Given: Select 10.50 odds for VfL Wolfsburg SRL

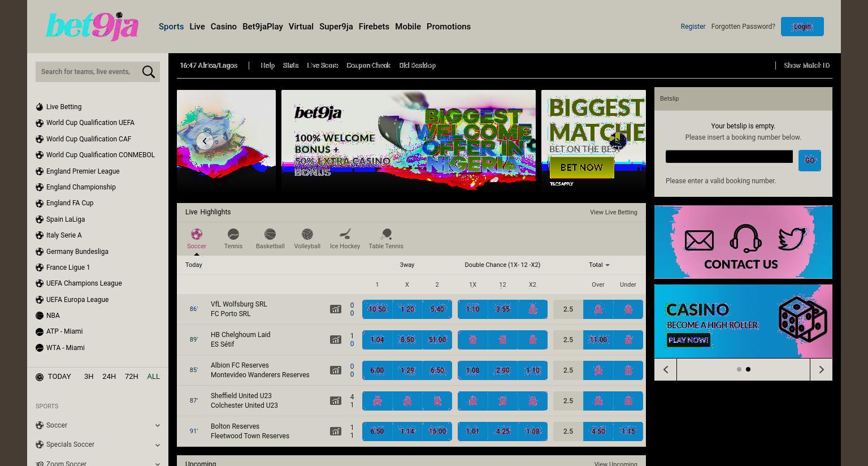Looking at the screenshot, I should point(377,309).
